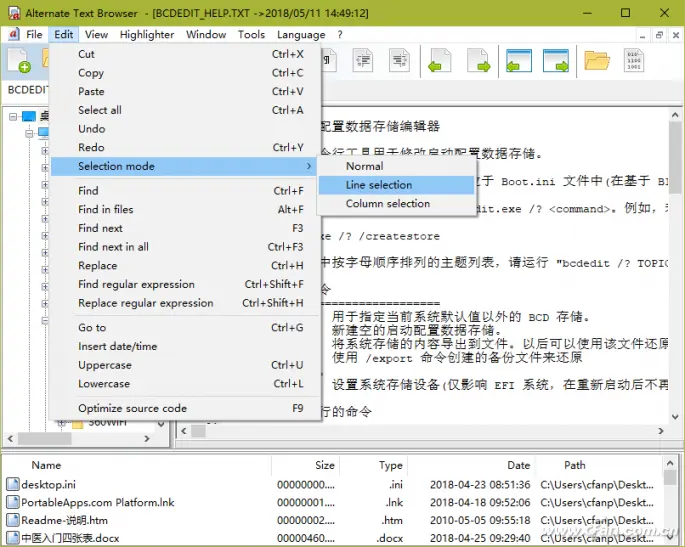
Task: Click the new file icon in toolbar
Action: pos(19,61)
